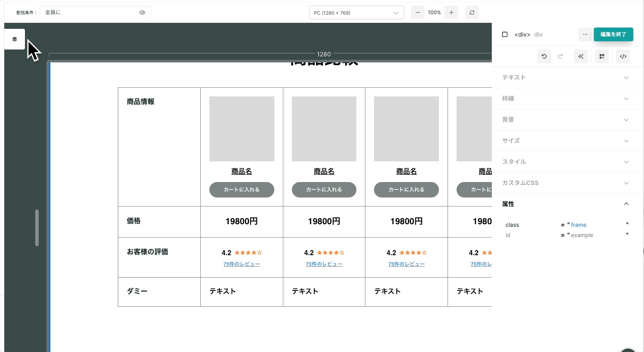644x352 pixels.
Task: Open the first 75件のレビュー link
Action: click(x=242, y=264)
